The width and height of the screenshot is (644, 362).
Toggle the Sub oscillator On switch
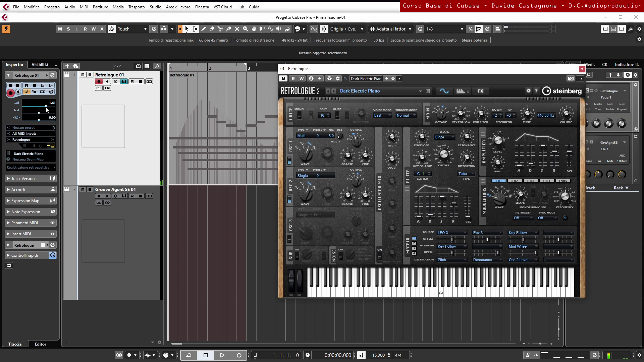click(297, 256)
